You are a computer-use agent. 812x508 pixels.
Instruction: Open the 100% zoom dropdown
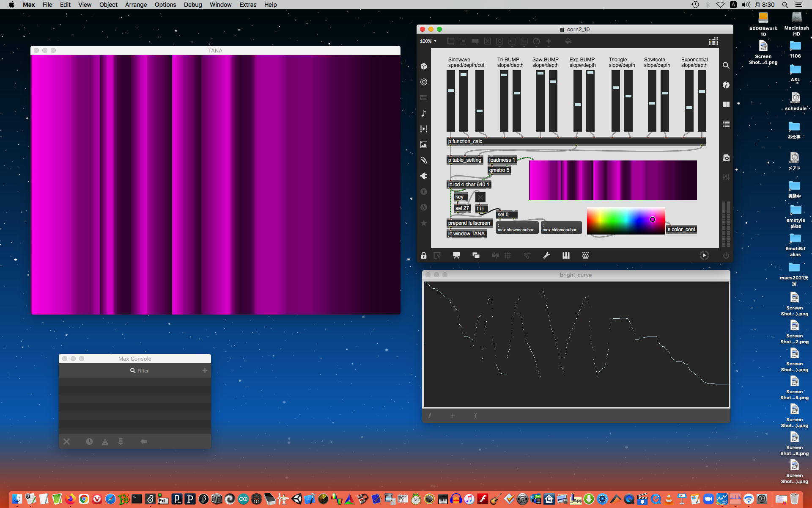[x=428, y=41]
